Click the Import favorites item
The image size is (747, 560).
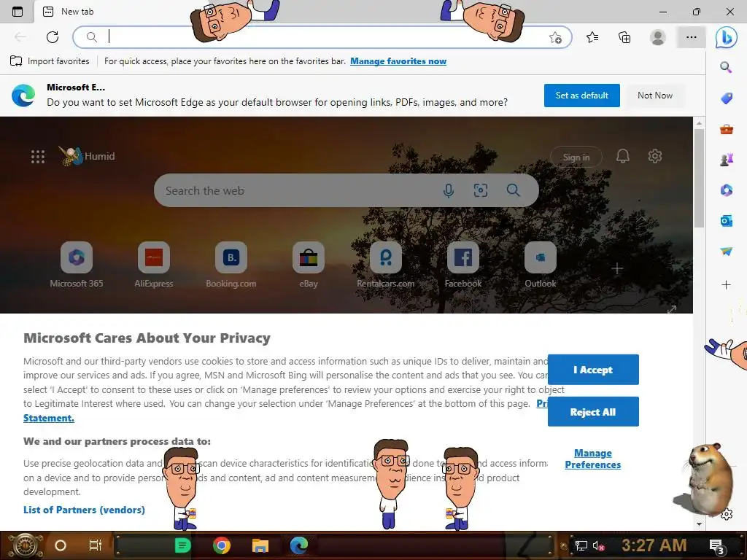50,61
